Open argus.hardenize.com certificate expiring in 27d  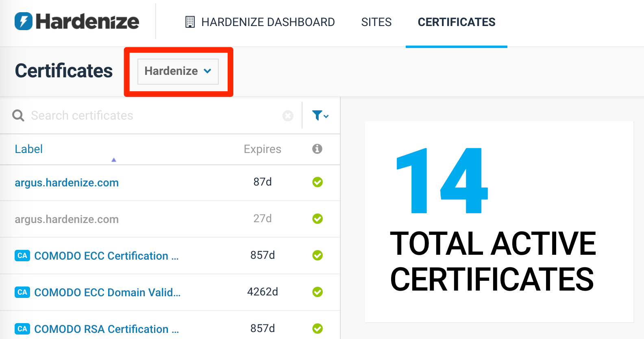[x=67, y=219]
